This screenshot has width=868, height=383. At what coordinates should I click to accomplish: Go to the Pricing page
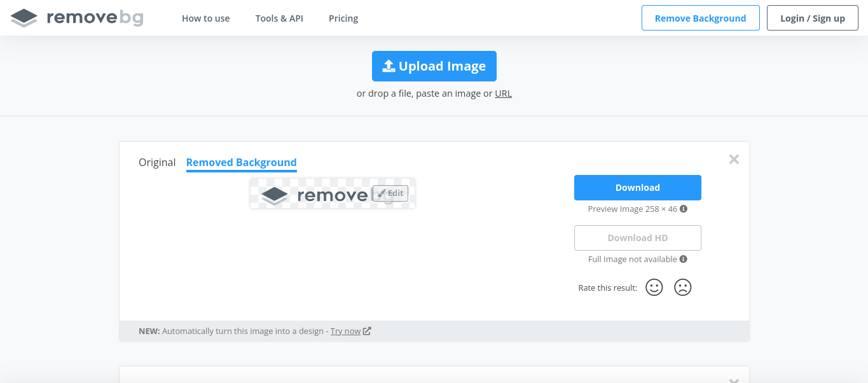(x=343, y=18)
